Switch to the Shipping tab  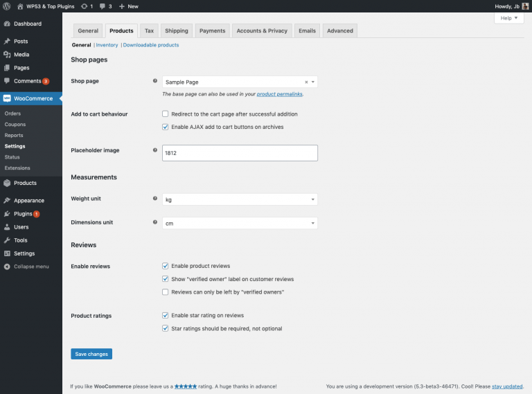pos(177,31)
